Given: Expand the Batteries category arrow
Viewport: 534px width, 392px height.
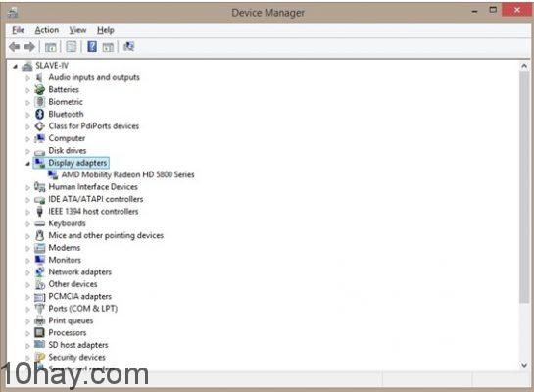Looking at the screenshot, I should coord(28,90).
